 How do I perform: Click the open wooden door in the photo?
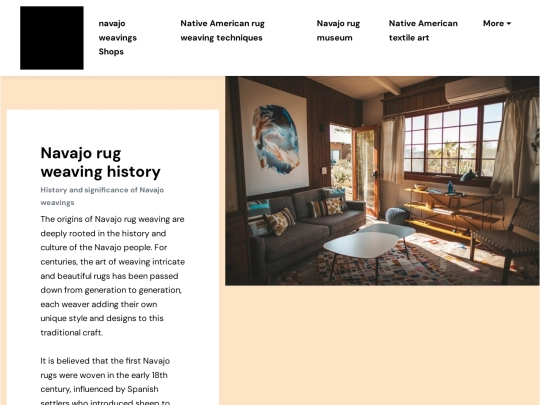[365, 170]
